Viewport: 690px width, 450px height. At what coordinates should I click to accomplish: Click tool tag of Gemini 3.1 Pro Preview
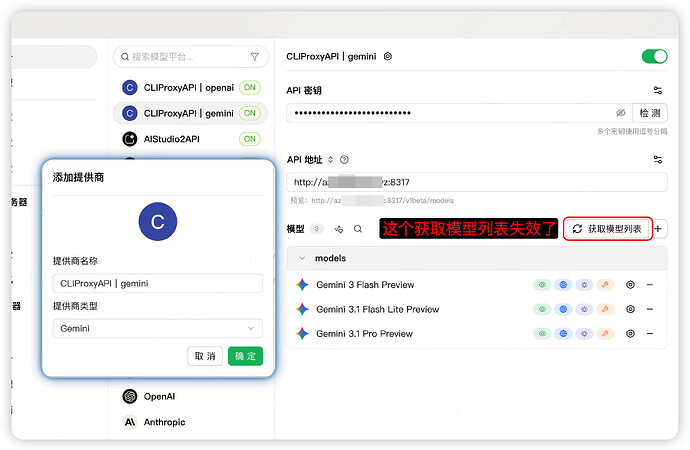[605, 333]
